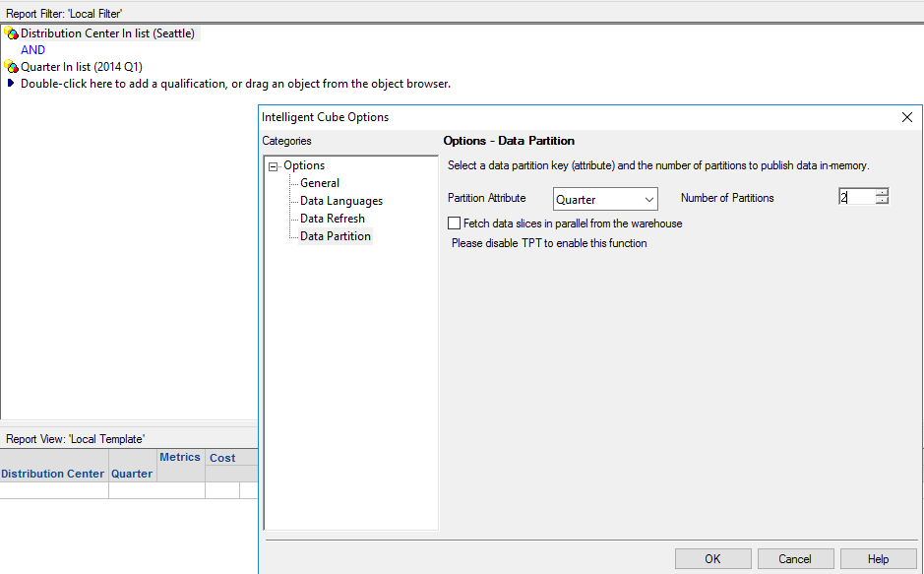The height and width of the screenshot is (574, 924).
Task: Enable fetch data slices in parallel checkbox
Action: pos(454,223)
